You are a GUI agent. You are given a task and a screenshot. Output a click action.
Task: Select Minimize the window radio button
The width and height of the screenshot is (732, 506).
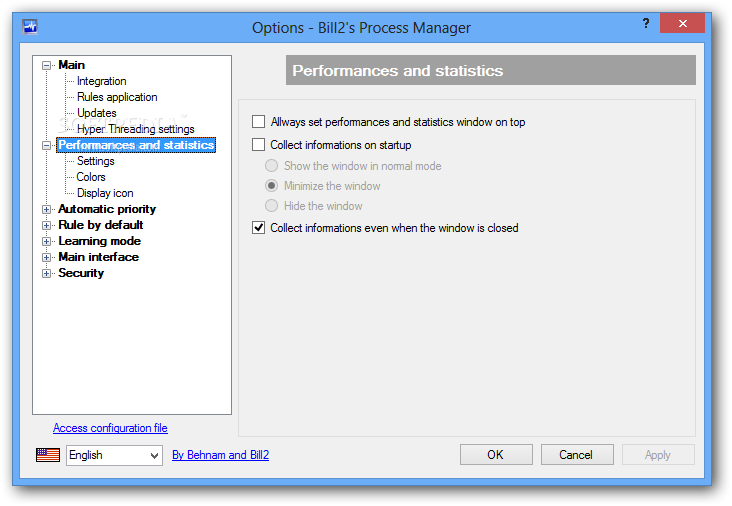pos(271,186)
